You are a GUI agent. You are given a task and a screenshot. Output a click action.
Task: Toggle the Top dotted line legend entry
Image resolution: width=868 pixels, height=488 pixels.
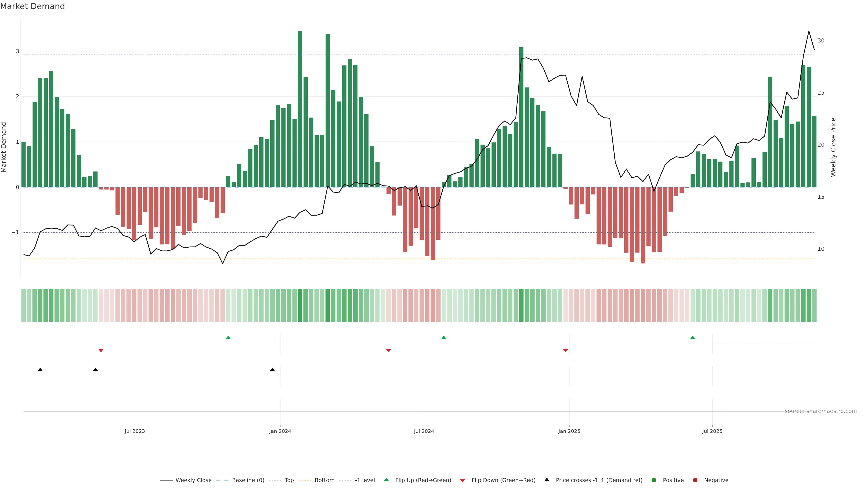pos(289,480)
